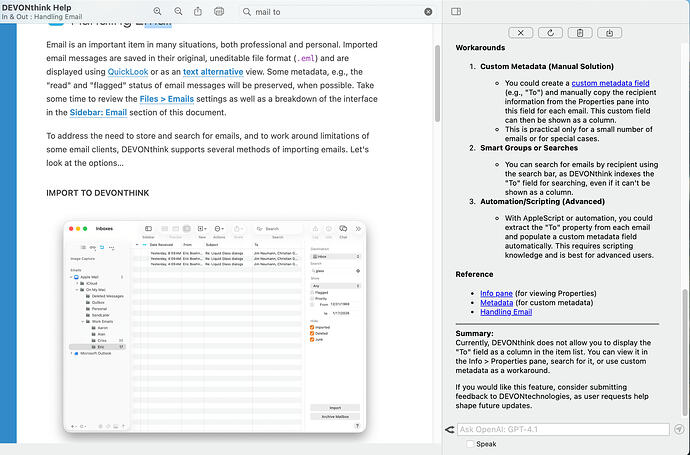
Task: Zoom in the help page
Action: pos(157,11)
